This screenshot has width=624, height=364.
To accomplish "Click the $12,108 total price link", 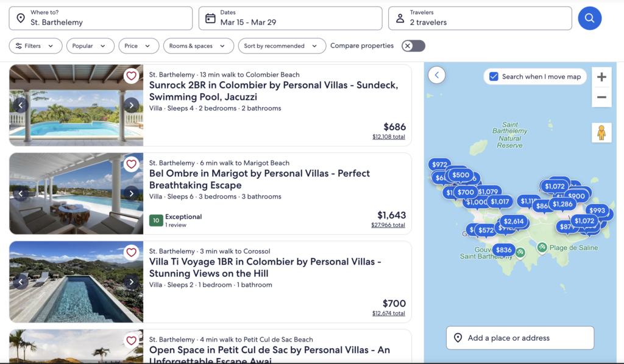I will (x=389, y=137).
